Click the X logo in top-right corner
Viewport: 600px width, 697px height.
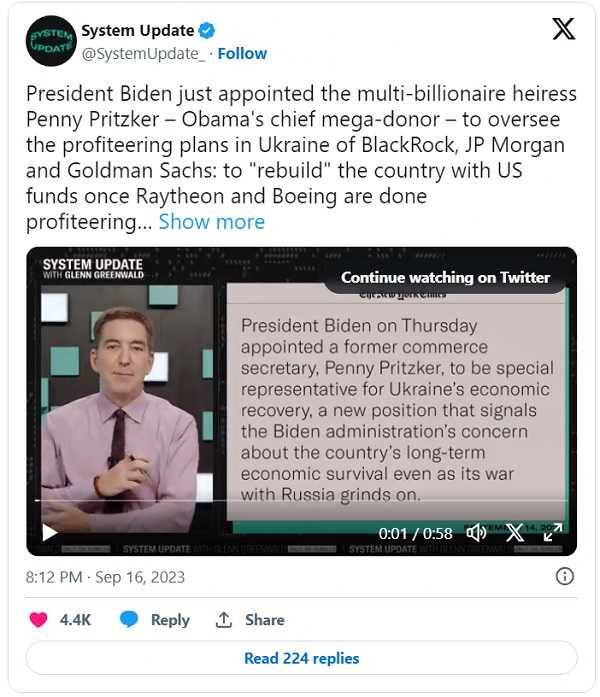coord(563,29)
